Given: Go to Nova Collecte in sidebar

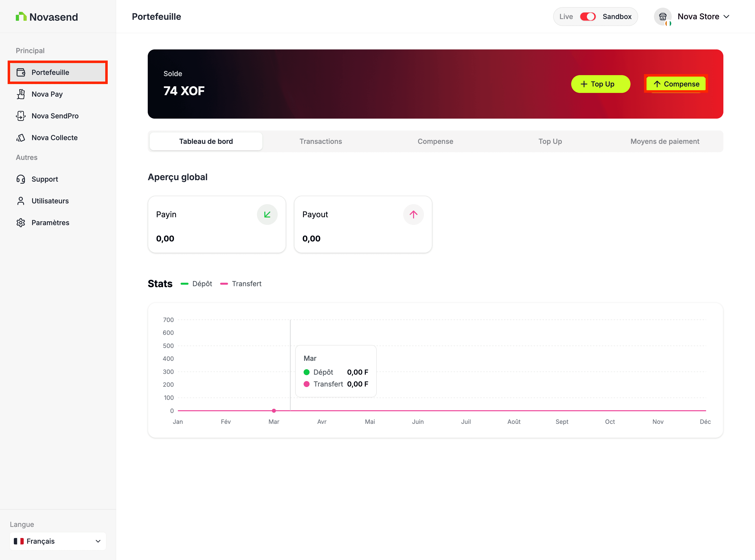Looking at the screenshot, I should click(x=58, y=138).
